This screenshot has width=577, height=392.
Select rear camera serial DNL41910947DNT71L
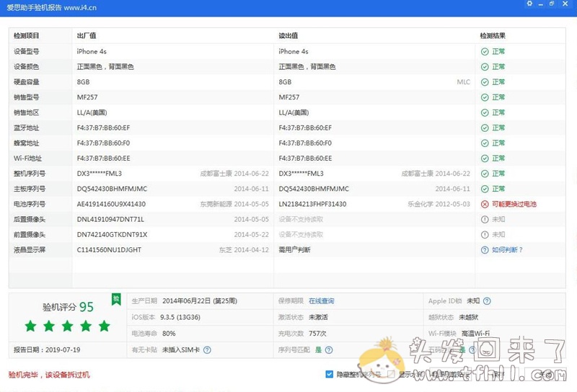[x=110, y=219]
